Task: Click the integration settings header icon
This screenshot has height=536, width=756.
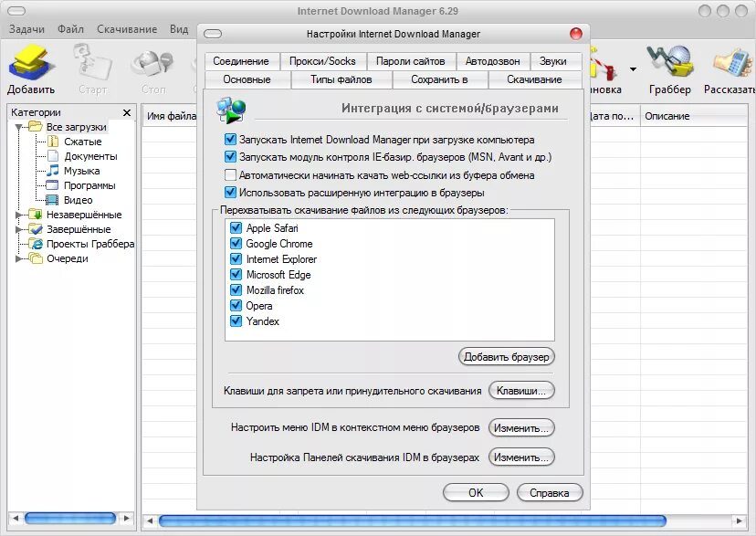Action: pos(231,110)
